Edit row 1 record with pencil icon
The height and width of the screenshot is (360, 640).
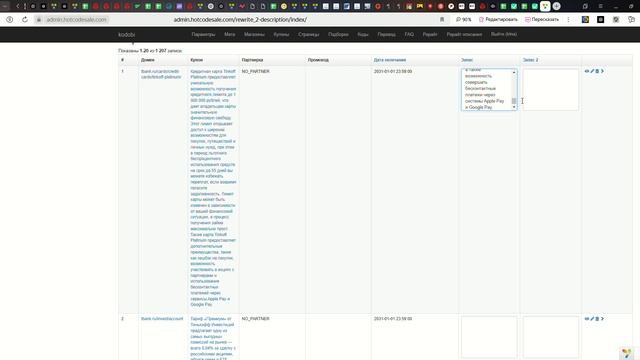(592, 71)
